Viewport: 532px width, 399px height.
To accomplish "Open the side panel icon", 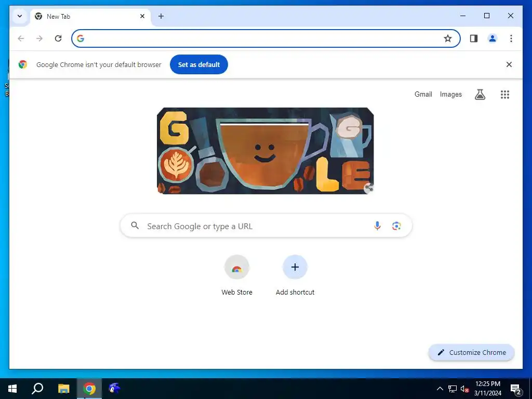I will 474,38.
